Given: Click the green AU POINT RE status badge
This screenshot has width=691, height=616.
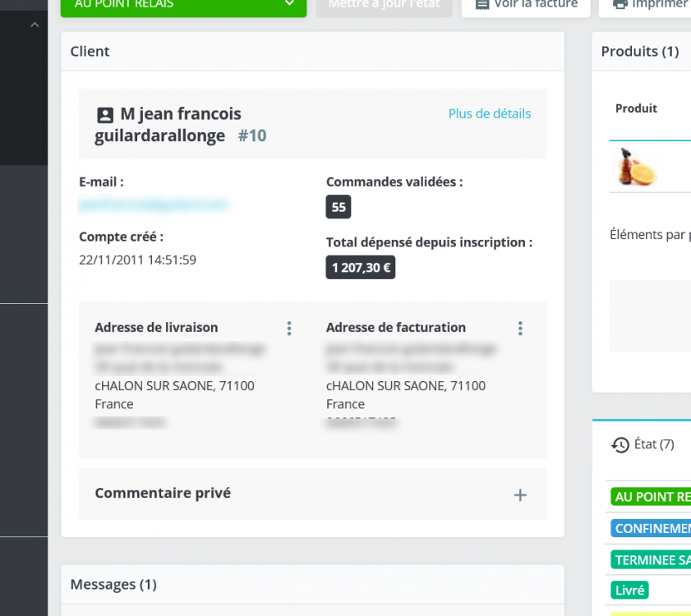Looking at the screenshot, I should pyautogui.click(x=651, y=497).
